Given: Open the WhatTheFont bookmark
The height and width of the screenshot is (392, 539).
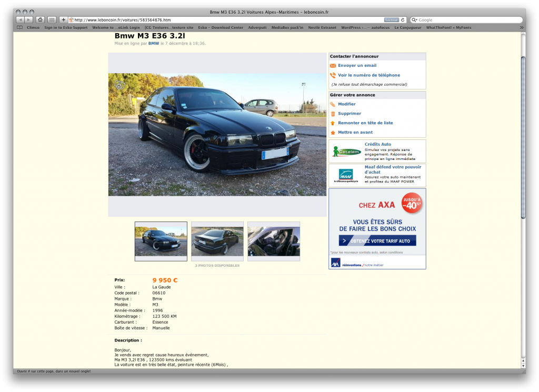Looking at the screenshot, I should tap(448, 27).
